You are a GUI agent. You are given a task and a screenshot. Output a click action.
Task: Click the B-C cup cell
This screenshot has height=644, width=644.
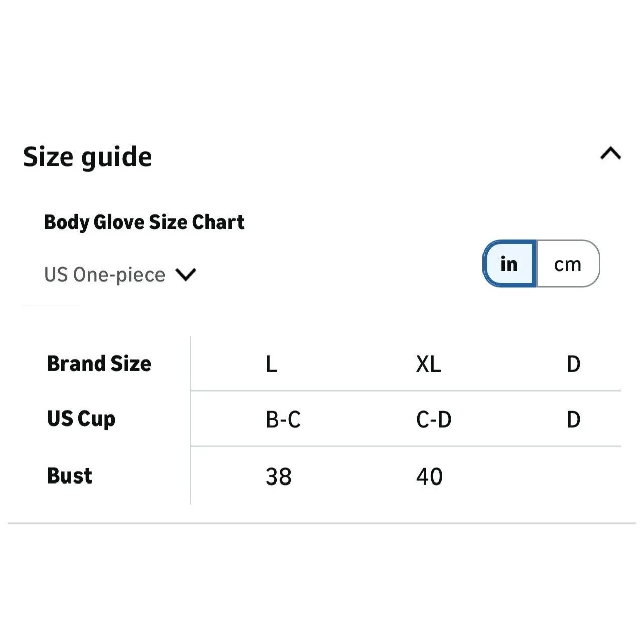[x=283, y=420]
